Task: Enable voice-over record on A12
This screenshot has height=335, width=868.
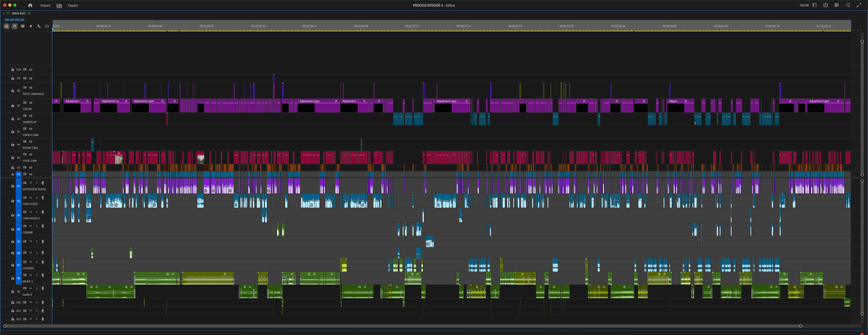Action: pyautogui.click(x=43, y=318)
